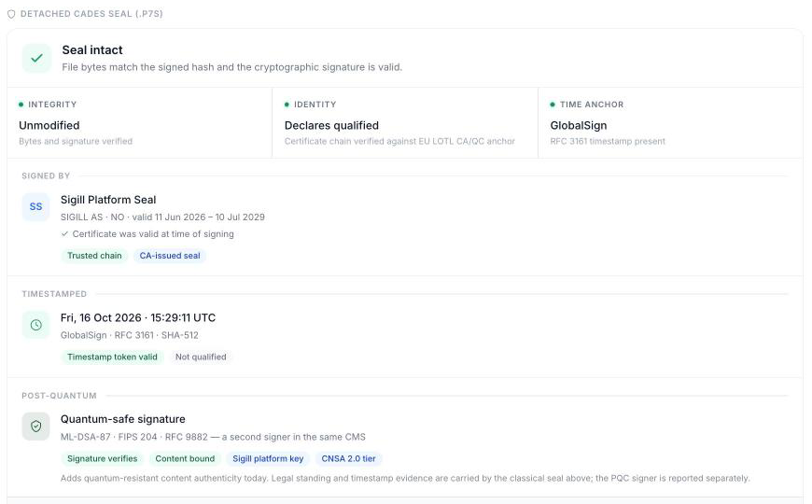Click the Unmodified integrity value
The height and width of the screenshot is (504, 812).
tap(49, 125)
